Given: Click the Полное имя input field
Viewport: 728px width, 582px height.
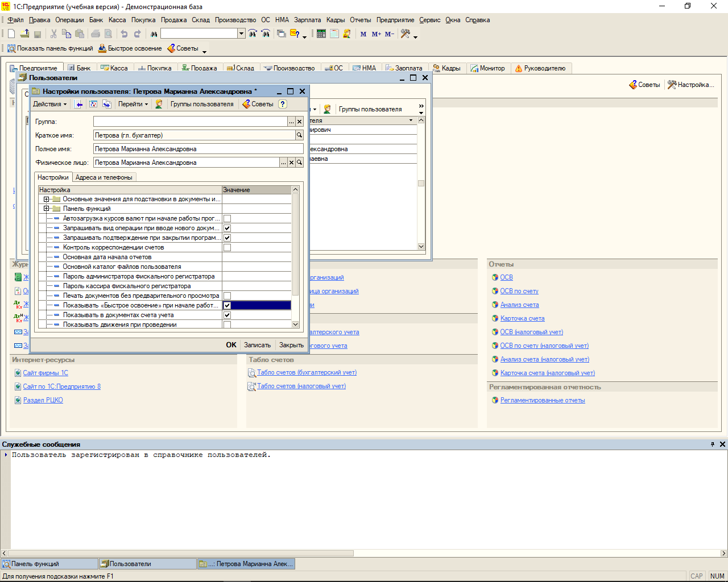Looking at the screenshot, I should click(198, 149).
